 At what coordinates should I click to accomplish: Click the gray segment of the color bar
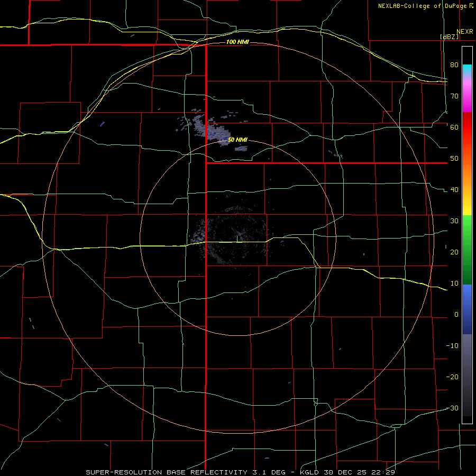467,375
